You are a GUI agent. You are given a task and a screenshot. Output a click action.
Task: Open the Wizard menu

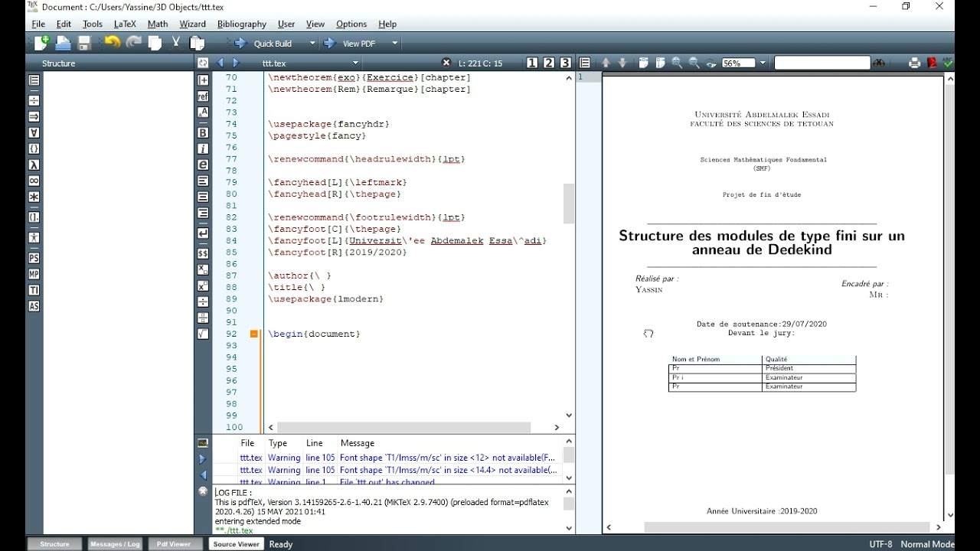[193, 24]
